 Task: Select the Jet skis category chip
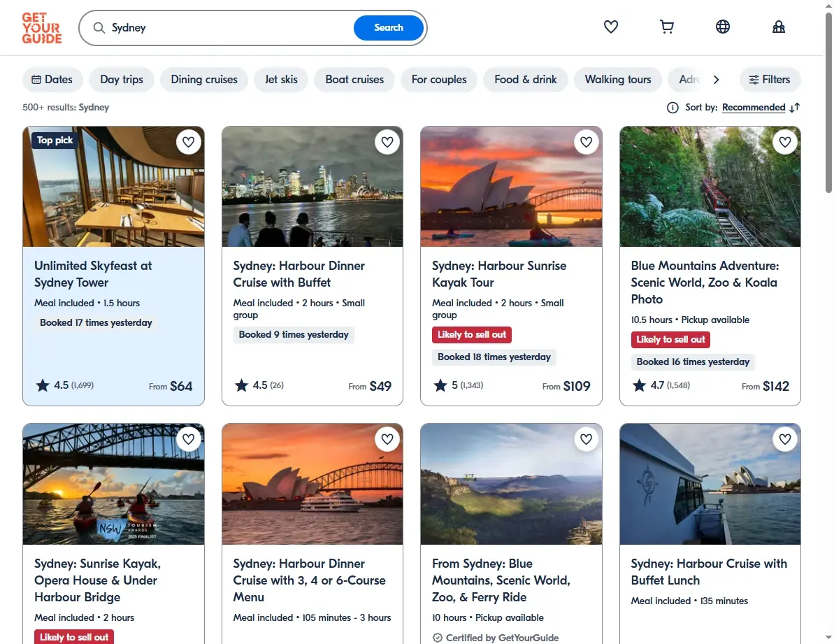281,80
